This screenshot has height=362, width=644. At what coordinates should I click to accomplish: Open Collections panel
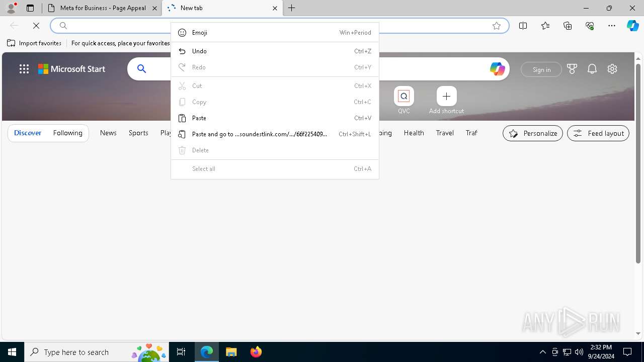568,26
